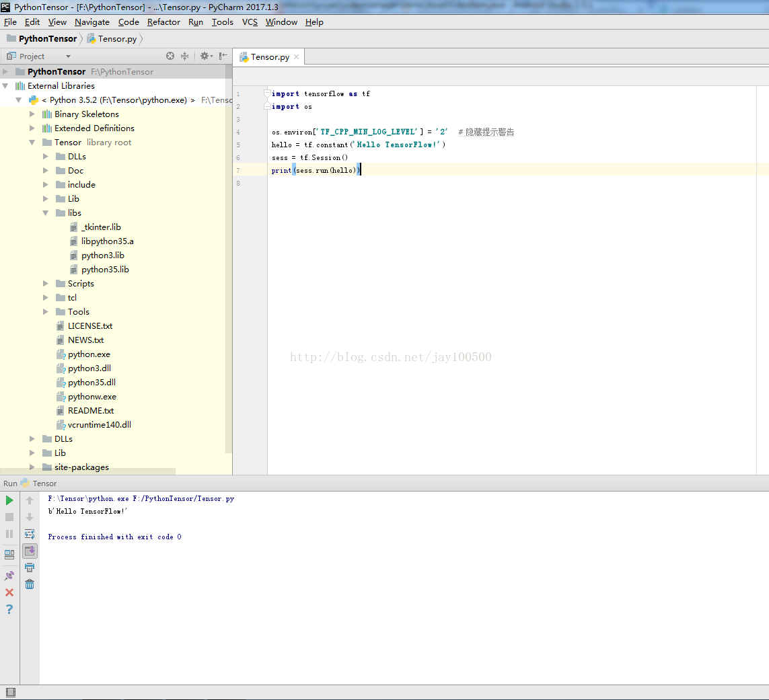The height and width of the screenshot is (700, 769).
Task: Open the Code menu
Action: (x=129, y=22)
